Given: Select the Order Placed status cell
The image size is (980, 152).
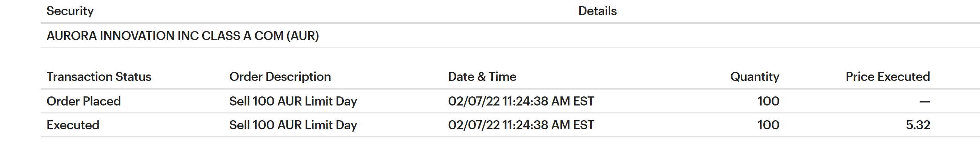Looking at the screenshot, I should coord(84,101).
